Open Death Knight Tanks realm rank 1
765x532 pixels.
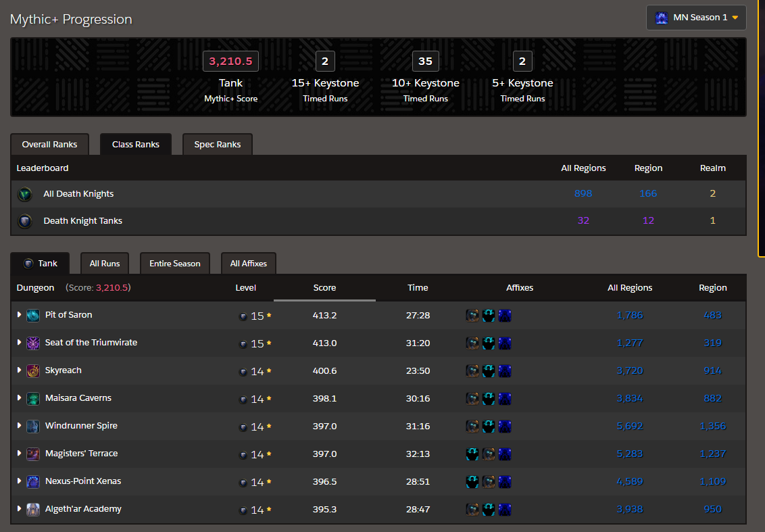pos(712,220)
